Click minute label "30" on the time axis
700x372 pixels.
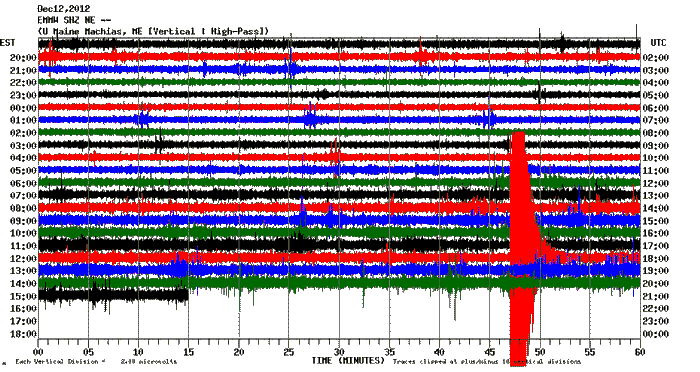coord(339,352)
